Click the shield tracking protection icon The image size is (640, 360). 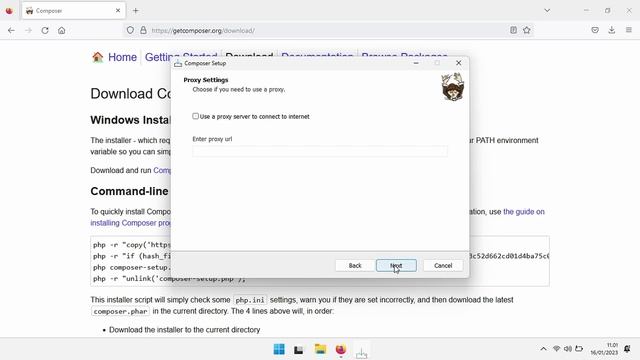tap(130, 30)
